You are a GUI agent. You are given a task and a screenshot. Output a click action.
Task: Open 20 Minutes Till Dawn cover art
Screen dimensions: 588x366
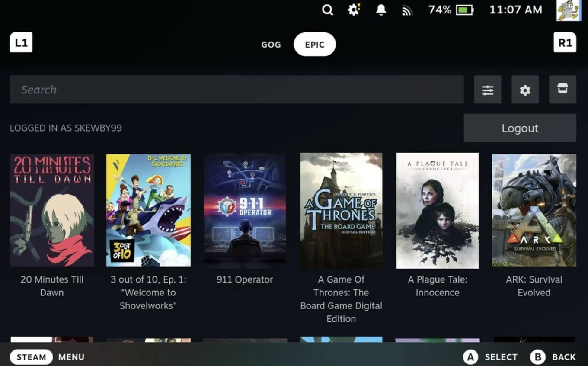click(52, 210)
